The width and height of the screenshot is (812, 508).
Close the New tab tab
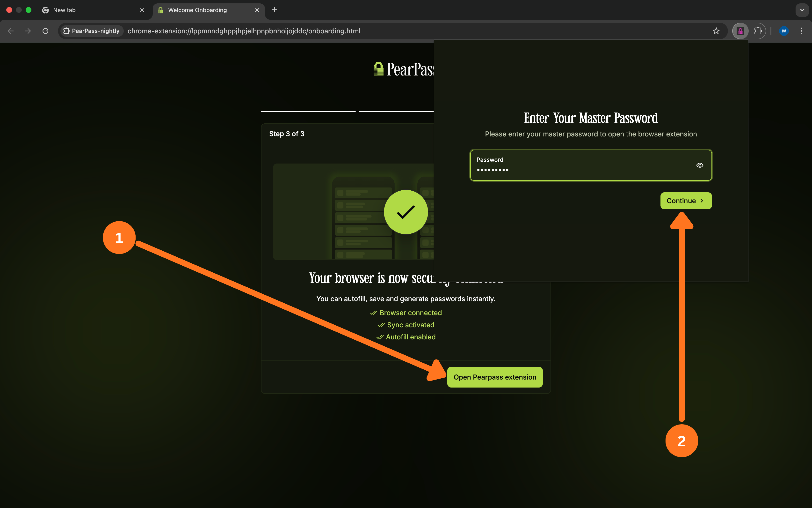point(142,10)
